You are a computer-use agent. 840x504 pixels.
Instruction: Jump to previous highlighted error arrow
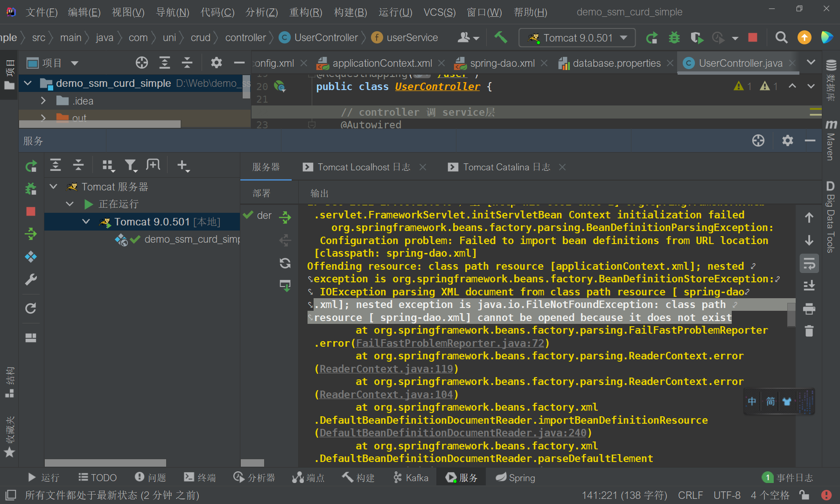click(x=792, y=86)
